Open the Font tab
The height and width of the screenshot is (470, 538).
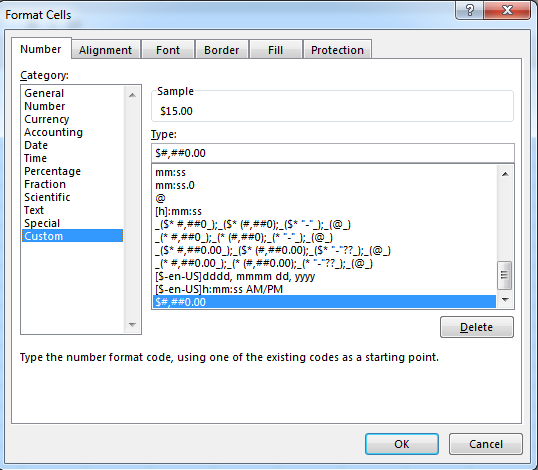point(168,50)
